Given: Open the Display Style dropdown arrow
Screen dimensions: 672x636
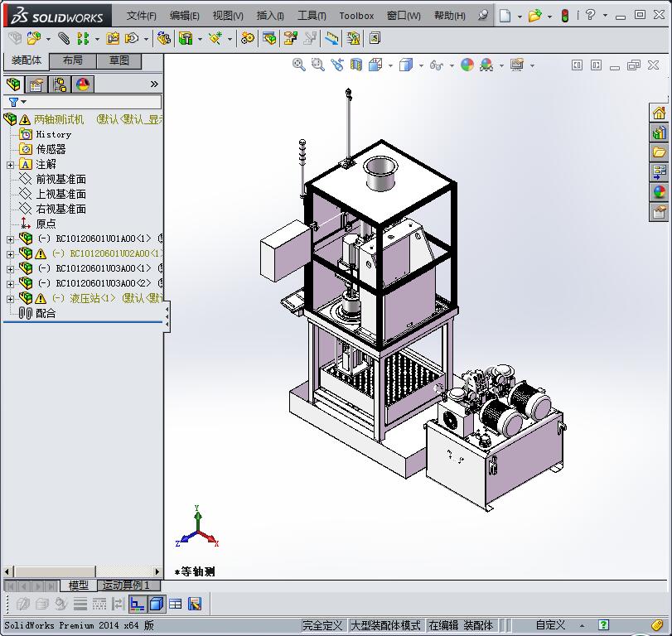Looking at the screenshot, I should [x=421, y=65].
